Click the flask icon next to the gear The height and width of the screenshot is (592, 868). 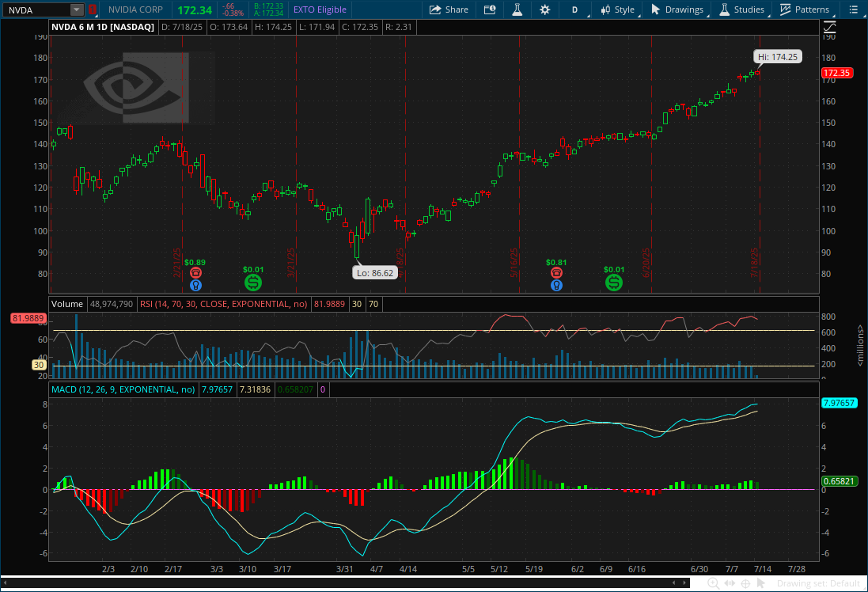point(517,9)
